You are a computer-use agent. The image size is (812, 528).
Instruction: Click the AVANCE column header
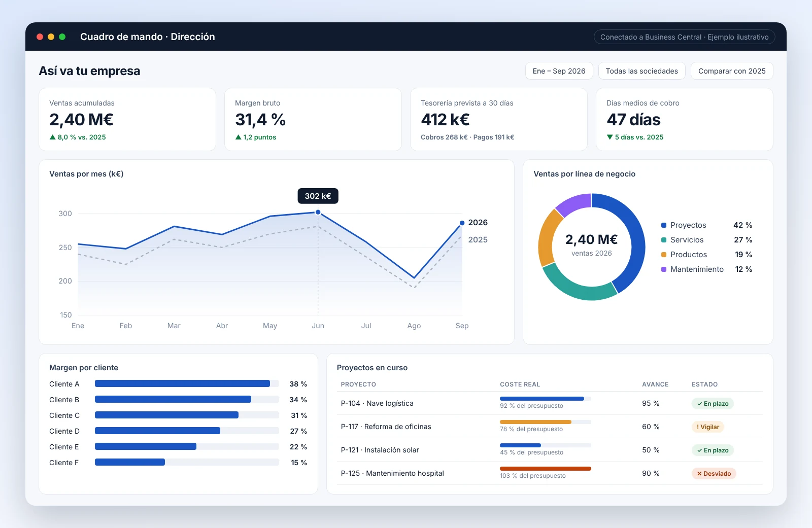point(655,384)
